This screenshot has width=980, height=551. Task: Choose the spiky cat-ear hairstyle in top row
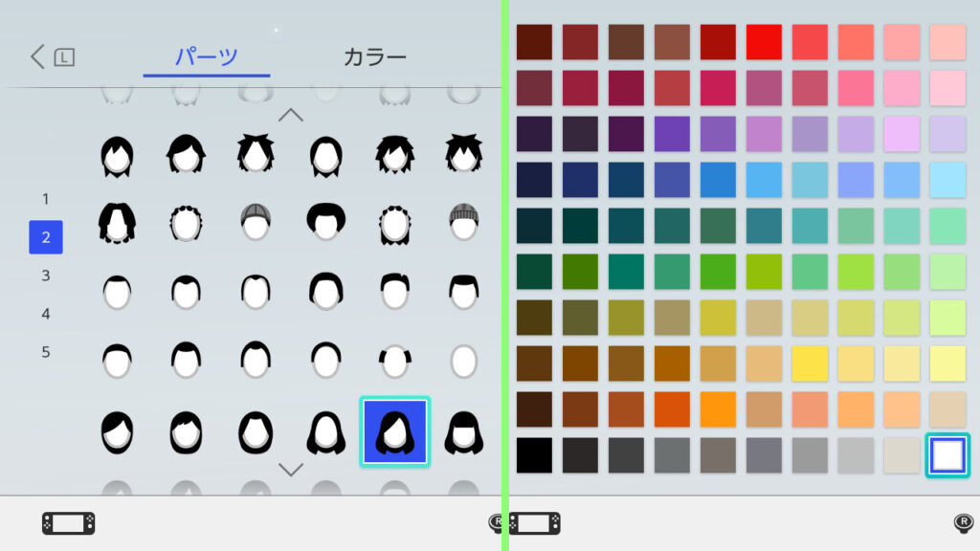(256, 153)
